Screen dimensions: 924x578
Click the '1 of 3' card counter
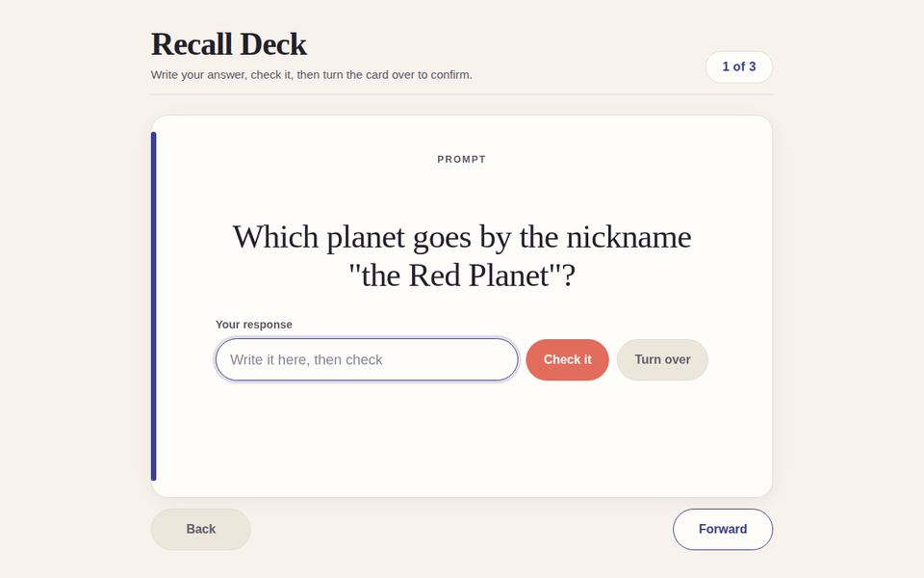(739, 66)
